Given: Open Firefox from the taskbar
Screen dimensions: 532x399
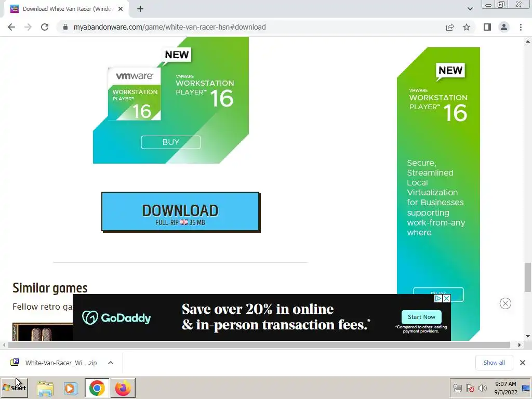Looking at the screenshot, I should point(123,388).
